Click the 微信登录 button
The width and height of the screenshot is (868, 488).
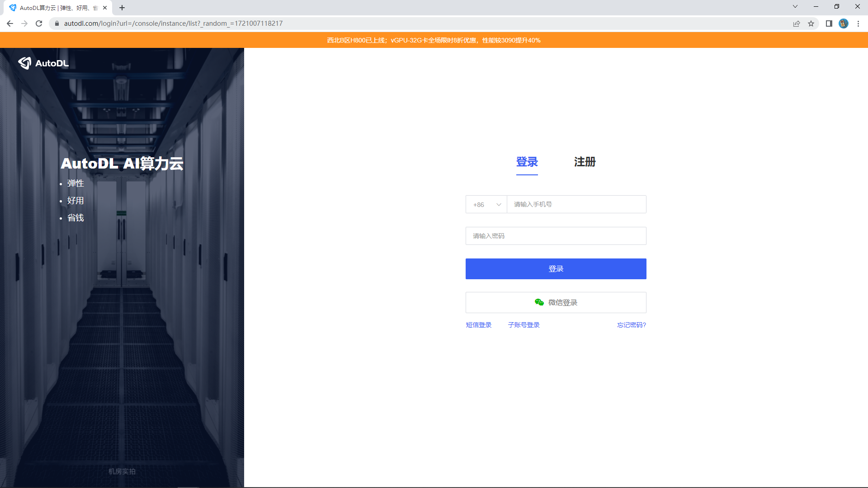pyautogui.click(x=556, y=302)
